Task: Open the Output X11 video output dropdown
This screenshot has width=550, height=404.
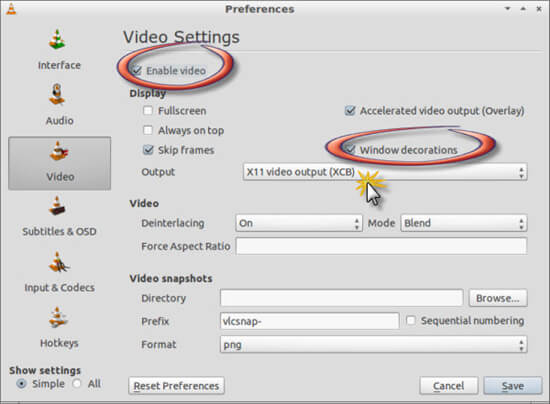Action: click(385, 172)
